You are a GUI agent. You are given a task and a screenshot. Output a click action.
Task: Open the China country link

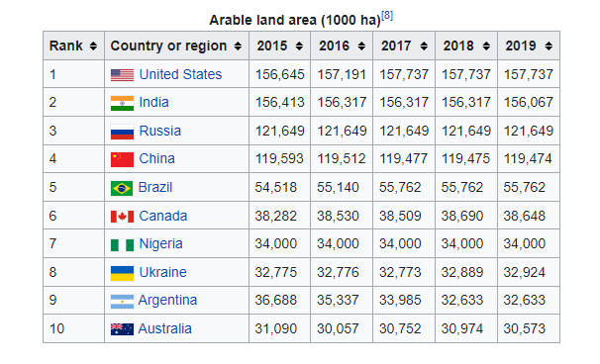(156, 158)
